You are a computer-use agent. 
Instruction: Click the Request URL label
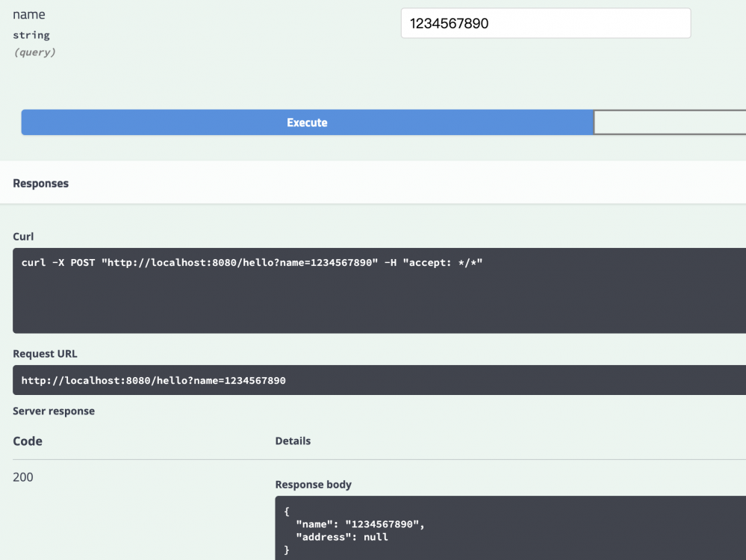click(x=45, y=354)
